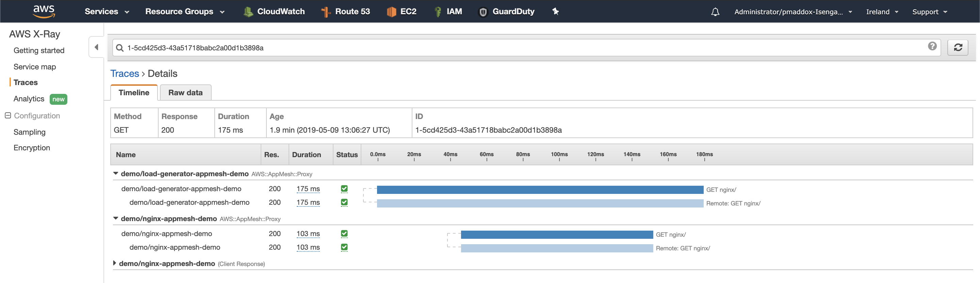Image resolution: width=980 pixels, height=283 pixels.
Task: Click 103 ms duration of indented nginx row
Action: [x=308, y=247]
